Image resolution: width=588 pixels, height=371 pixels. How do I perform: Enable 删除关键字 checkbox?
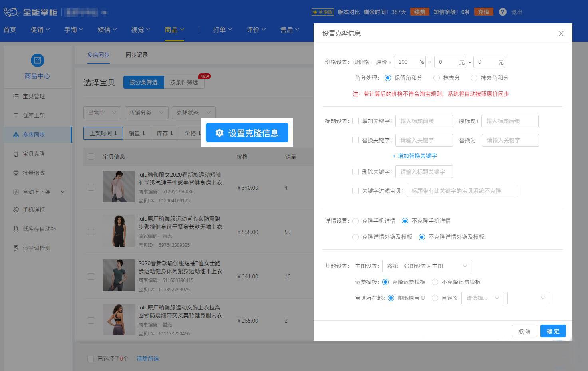click(356, 172)
